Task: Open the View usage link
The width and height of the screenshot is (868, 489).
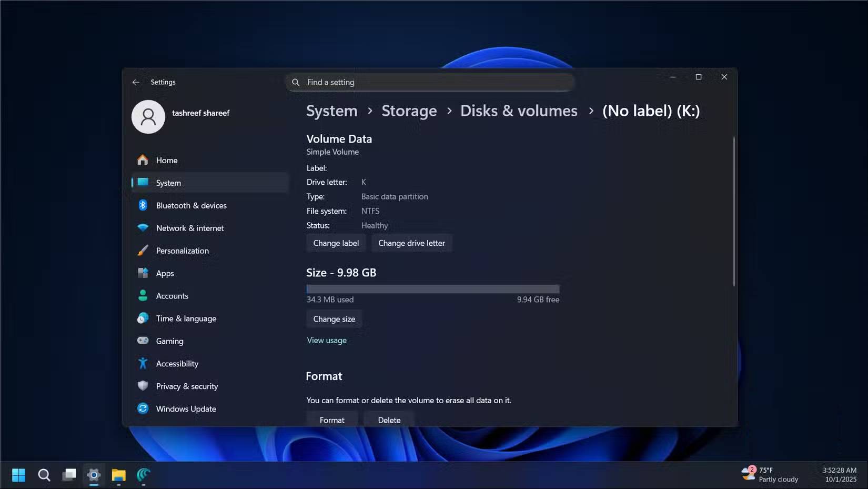Action: tap(326, 340)
